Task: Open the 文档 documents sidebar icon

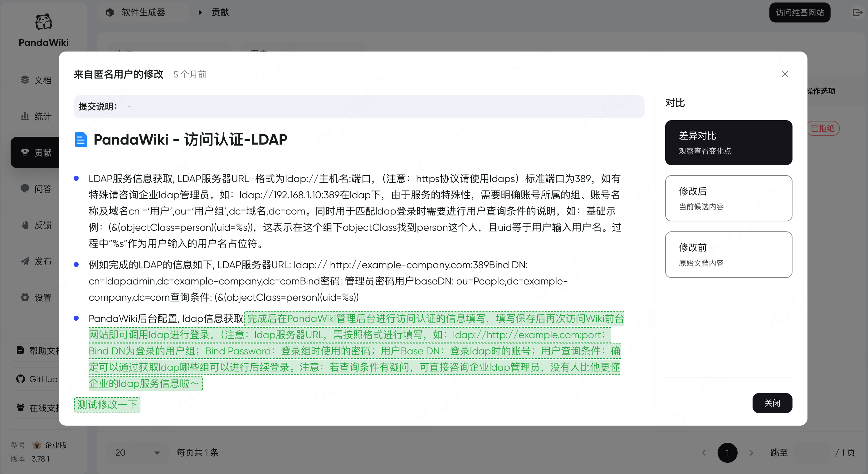Action: coord(25,80)
